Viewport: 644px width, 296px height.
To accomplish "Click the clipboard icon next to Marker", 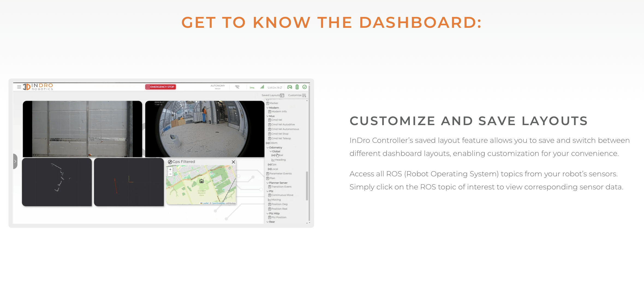I will pyautogui.click(x=268, y=103).
